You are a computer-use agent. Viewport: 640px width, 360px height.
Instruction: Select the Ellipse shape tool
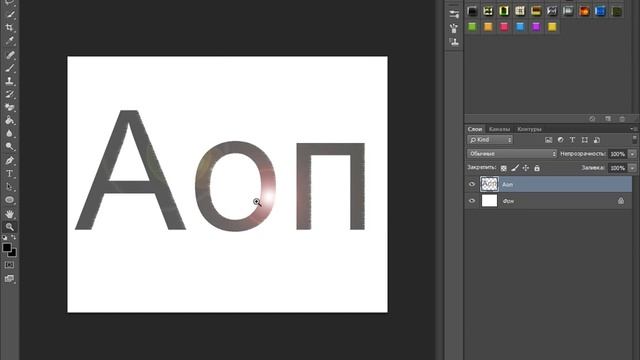tap(10, 200)
